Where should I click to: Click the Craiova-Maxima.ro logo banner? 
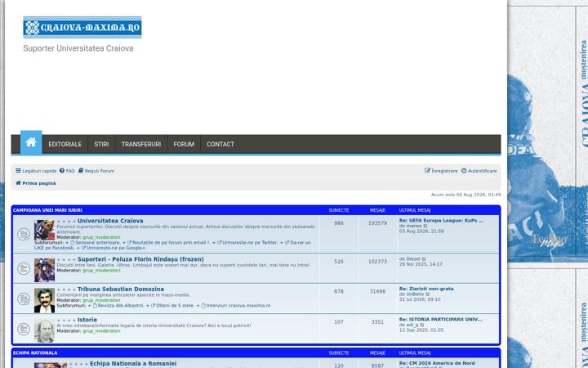coord(82,28)
